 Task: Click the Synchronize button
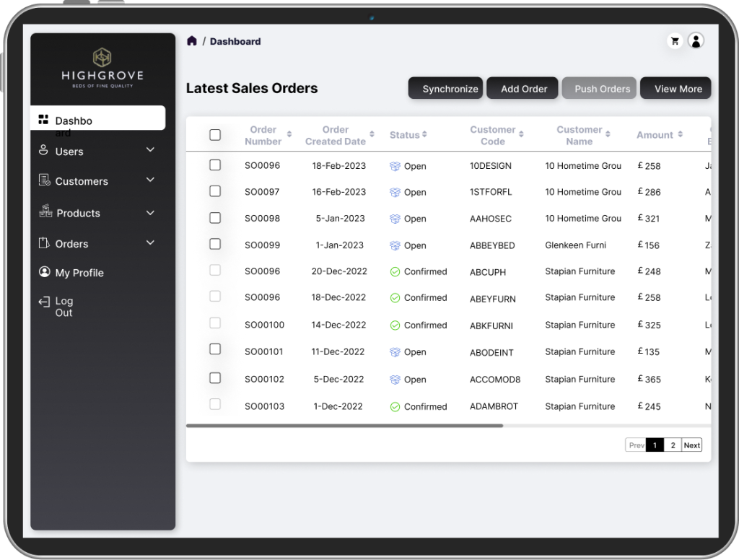tap(445, 88)
